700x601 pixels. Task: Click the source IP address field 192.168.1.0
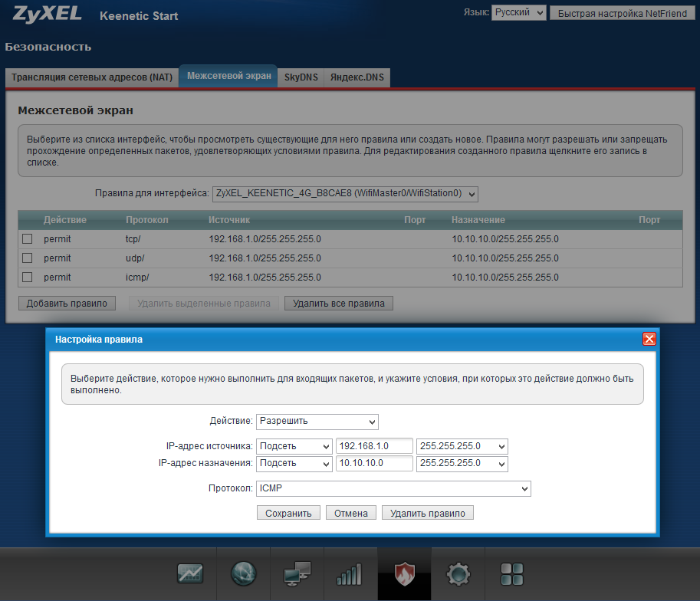(374, 446)
